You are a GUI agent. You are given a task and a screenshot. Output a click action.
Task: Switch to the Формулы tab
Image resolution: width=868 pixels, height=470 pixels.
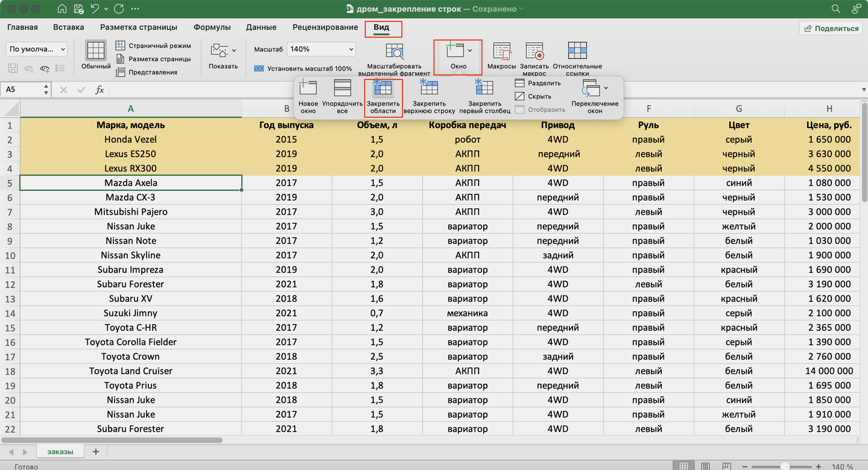[212, 27]
